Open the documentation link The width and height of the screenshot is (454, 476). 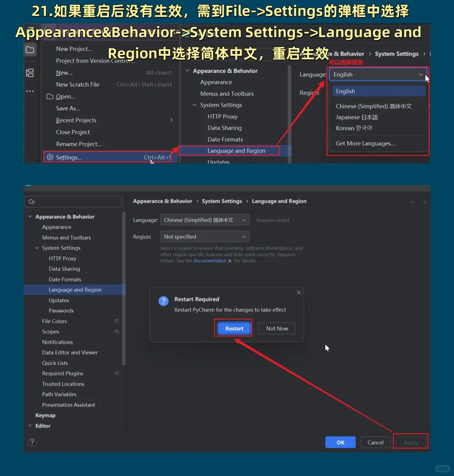[210, 261]
